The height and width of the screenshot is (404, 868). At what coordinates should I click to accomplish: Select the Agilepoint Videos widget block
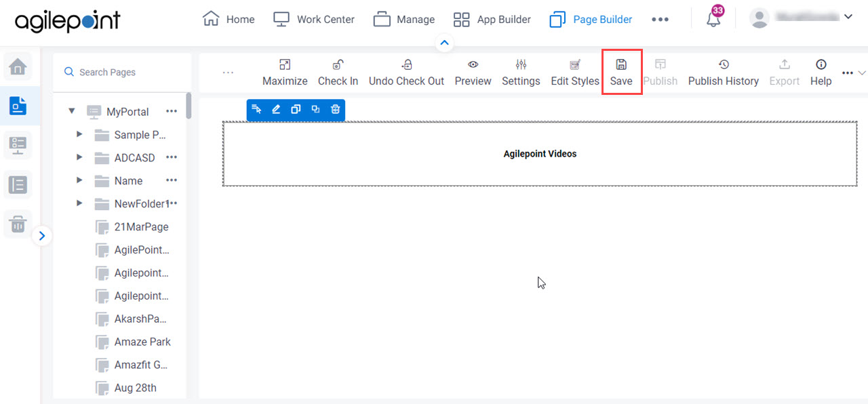click(540, 154)
